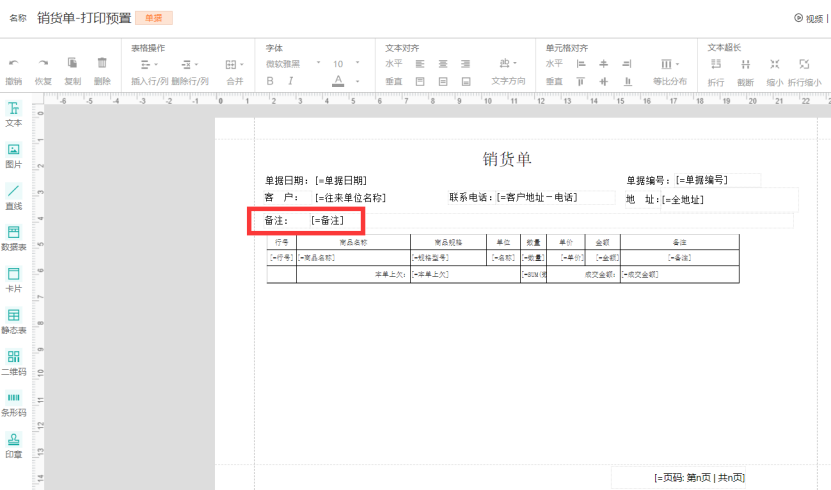Image resolution: width=831 pixels, height=490 pixels.
Task: Choose the 直线 line tool
Action: coord(14,197)
